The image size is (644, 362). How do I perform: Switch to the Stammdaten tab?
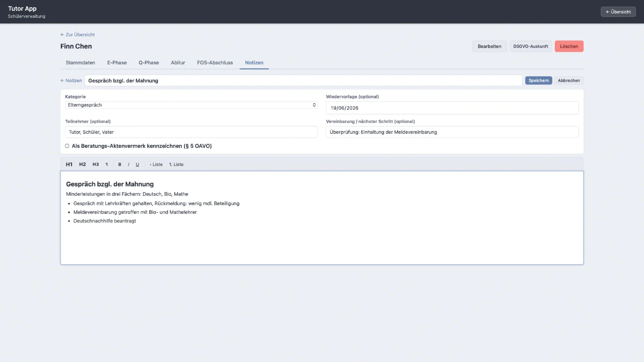pos(80,63)
